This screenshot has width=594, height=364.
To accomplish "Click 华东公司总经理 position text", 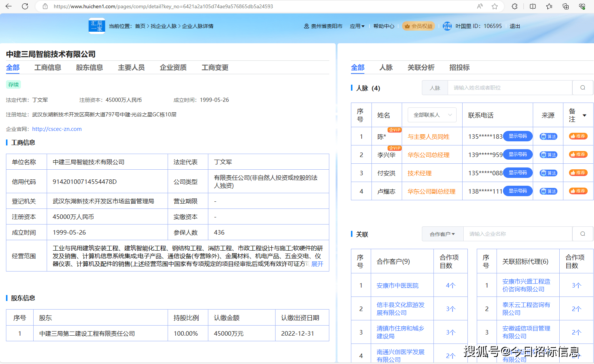I will coord(429,155).
